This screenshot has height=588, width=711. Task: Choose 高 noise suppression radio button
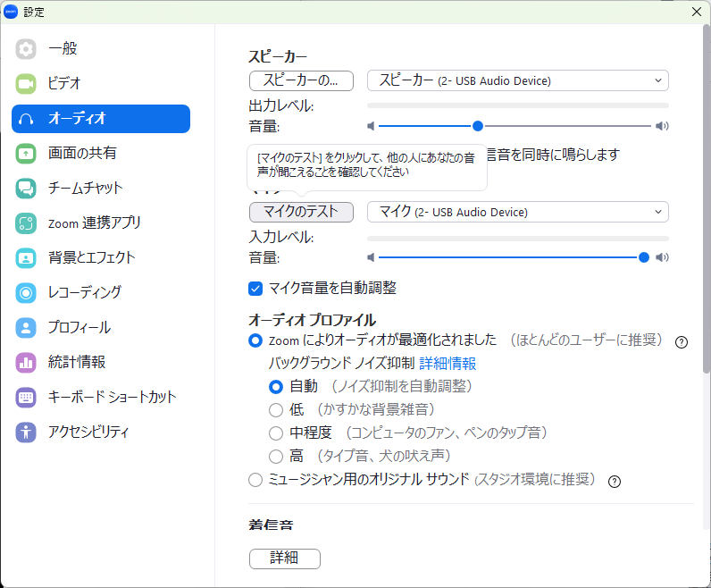pyautogui.click(x=276, y=456)
